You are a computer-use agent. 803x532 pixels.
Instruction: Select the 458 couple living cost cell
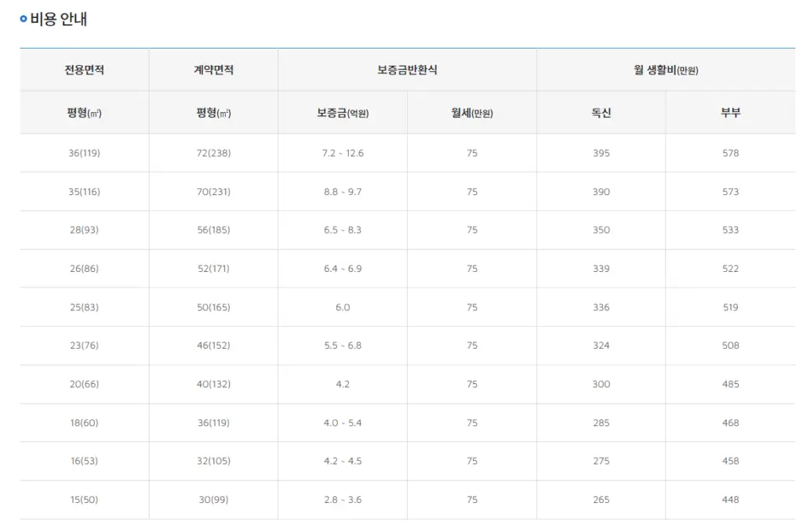point(730,461)
